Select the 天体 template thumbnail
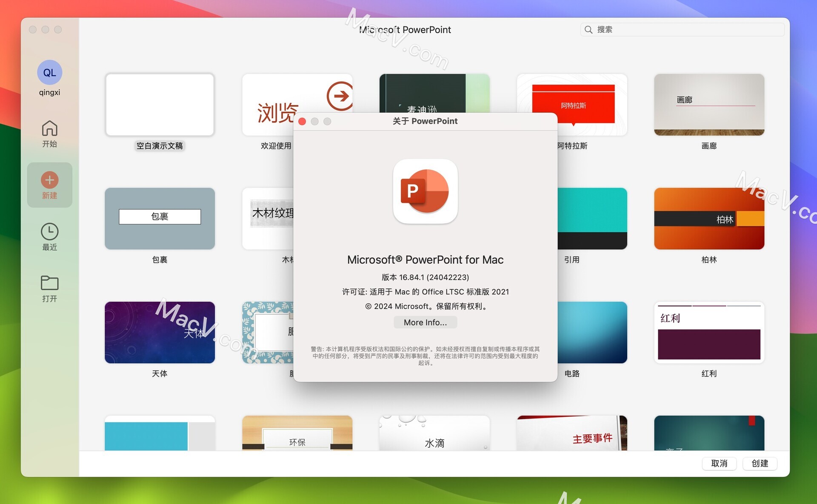The width and height of the screenshot is (817, 504). tap(160, 332)
